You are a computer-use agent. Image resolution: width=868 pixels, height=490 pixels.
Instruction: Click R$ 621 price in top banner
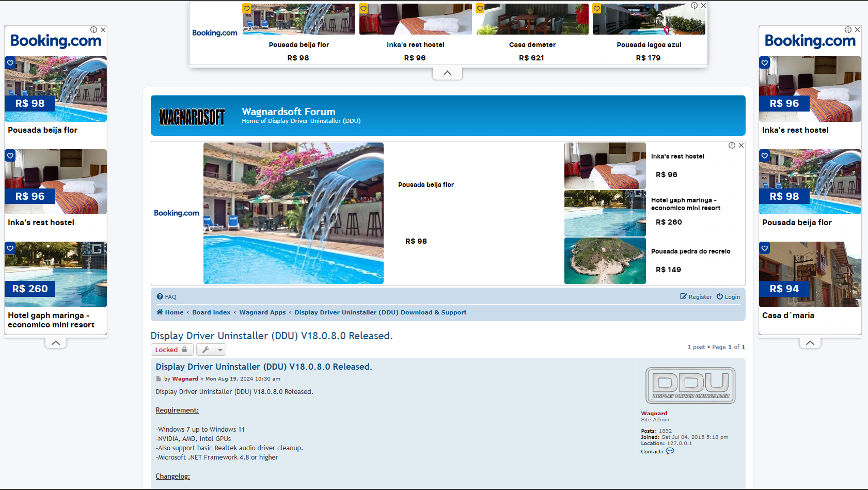pyautogui.click(x=531, y=58)
